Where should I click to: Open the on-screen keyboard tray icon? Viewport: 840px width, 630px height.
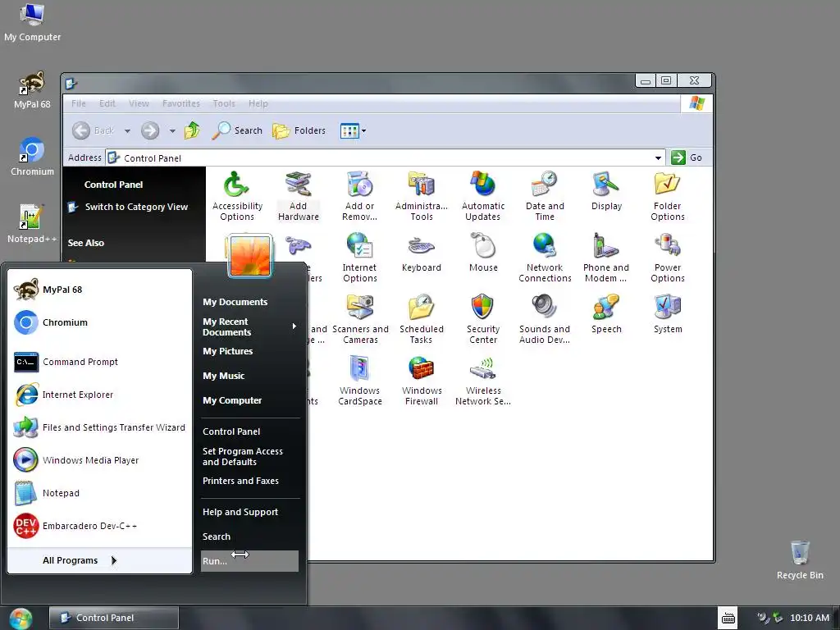tap(728, 618)
